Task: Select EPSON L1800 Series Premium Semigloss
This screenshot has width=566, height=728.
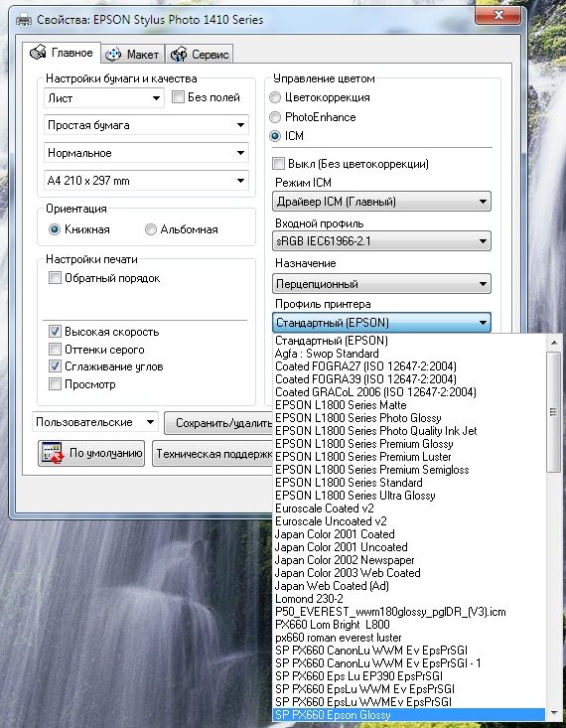Action: [x=409, y=470]
